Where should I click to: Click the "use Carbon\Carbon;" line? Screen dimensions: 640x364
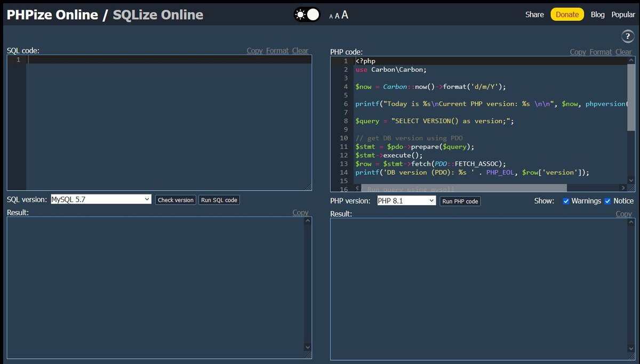click(391, 70)
